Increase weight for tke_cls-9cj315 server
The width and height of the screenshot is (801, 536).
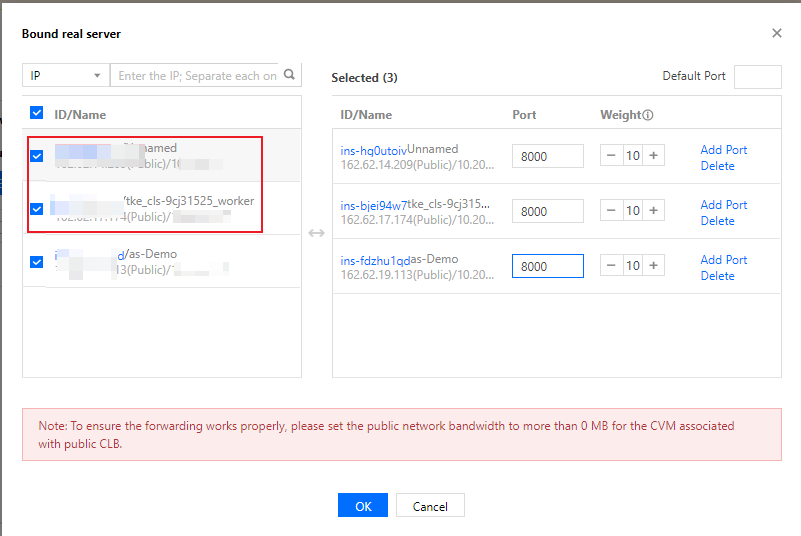653,211
